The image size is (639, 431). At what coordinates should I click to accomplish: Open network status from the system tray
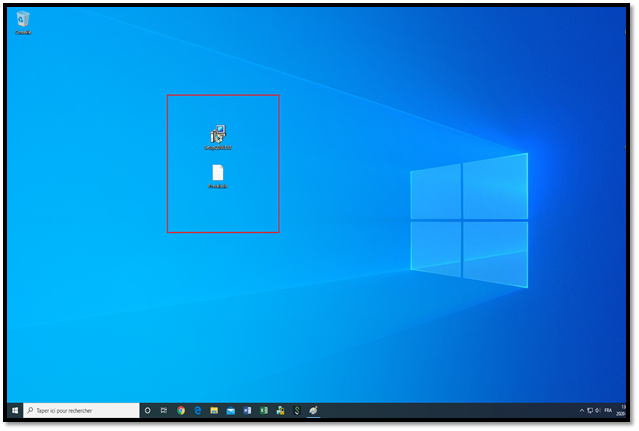590,410
